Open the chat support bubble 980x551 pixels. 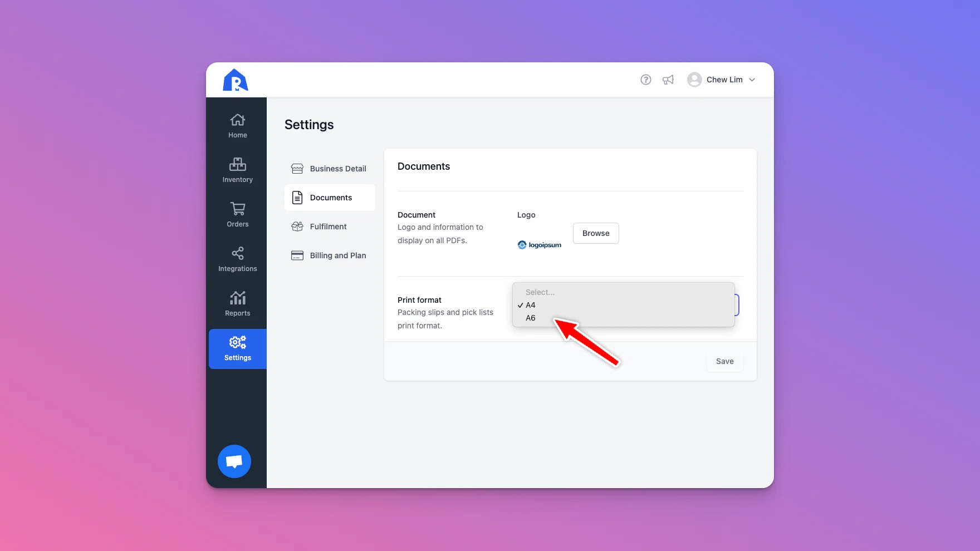click(234, 461)
